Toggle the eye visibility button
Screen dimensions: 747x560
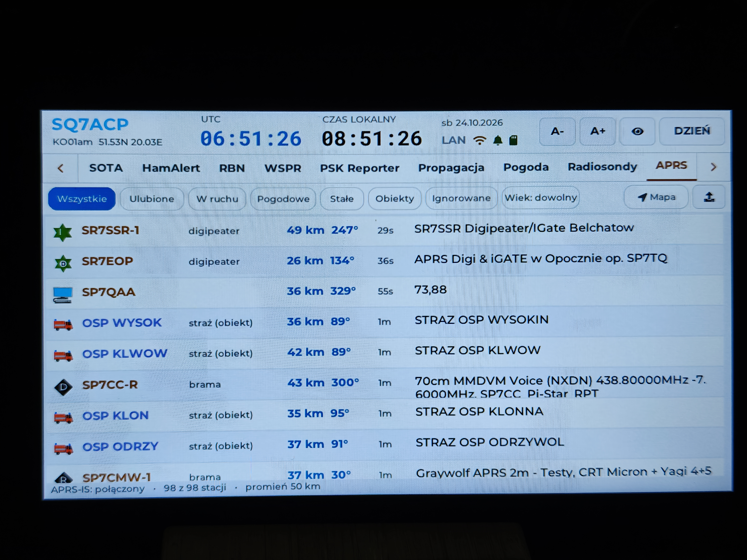coord(637,131)
